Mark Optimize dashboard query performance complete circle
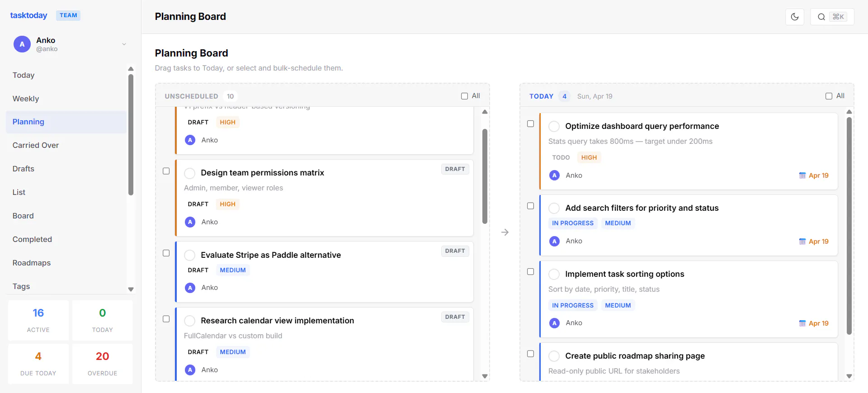 [554, 127]
